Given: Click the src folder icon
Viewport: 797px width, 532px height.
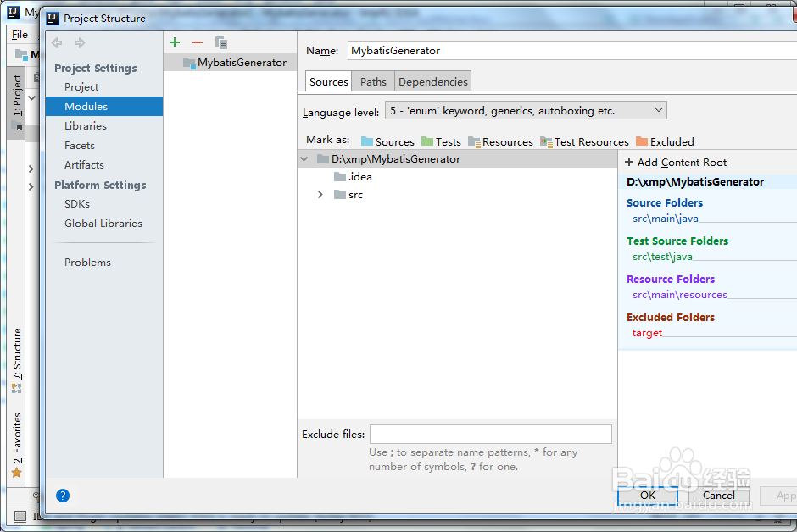Looking at the screenshot, I should pyautogui.click(x=340, y=195).
